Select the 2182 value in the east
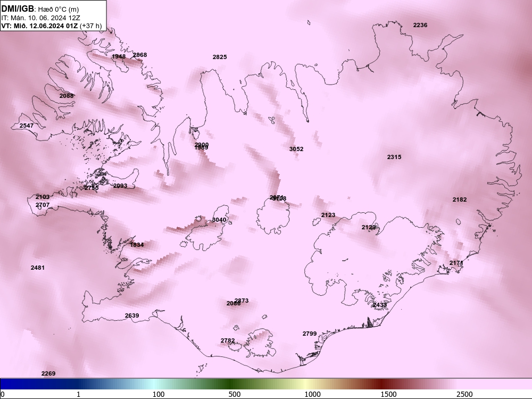 coord(460,199)
